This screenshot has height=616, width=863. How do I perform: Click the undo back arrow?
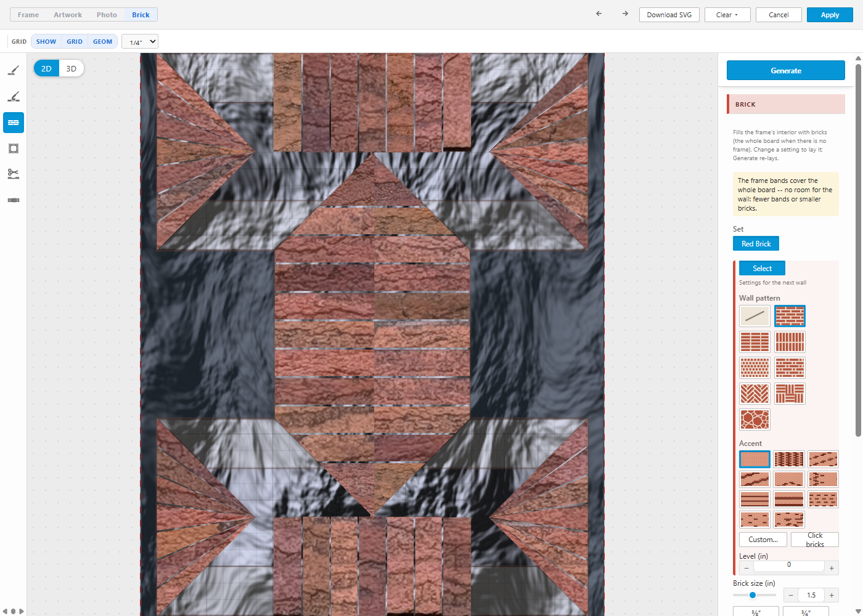[x=599, y=14]
